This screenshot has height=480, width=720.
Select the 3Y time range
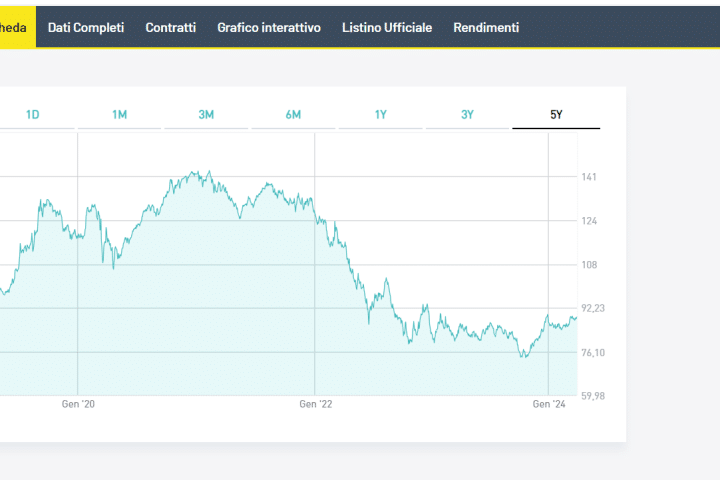tap(467, 115)
